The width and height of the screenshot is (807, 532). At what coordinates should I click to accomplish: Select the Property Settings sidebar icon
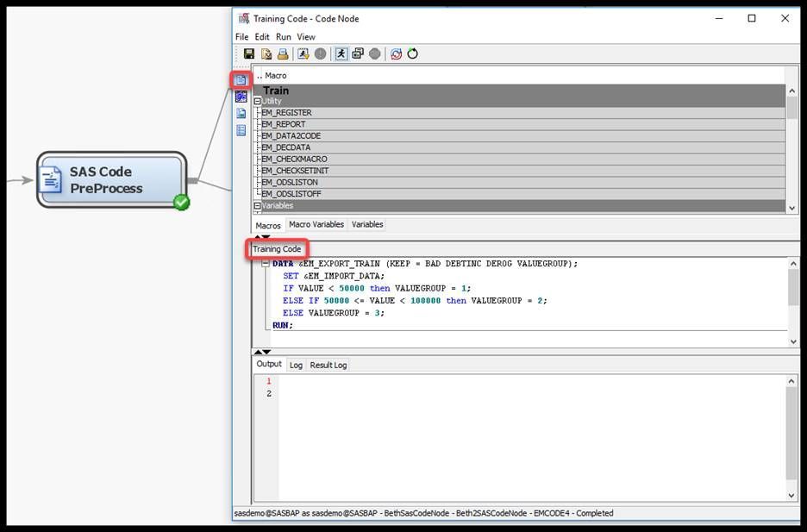241,130
